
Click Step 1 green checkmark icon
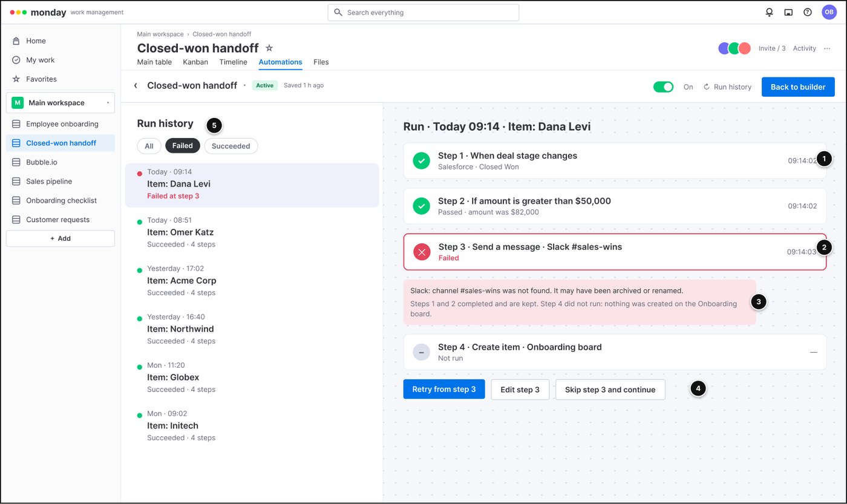point(421,161)
